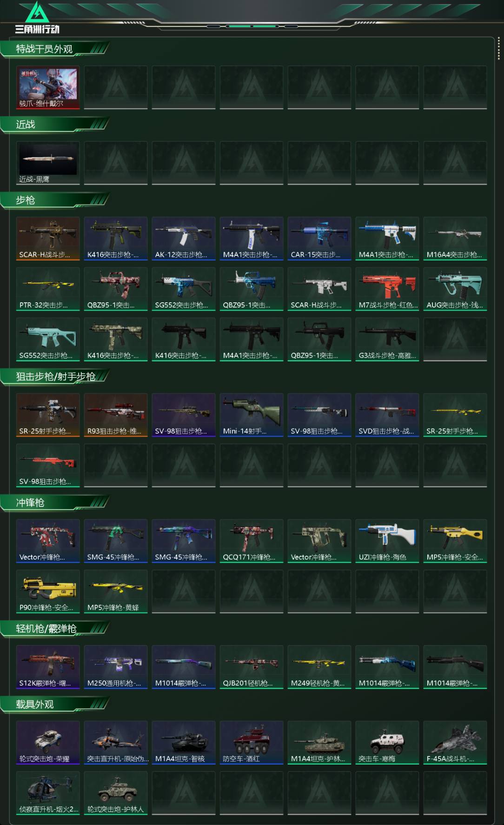Choose the AK-12突击步枪 skin

click(x=184, y=239)
